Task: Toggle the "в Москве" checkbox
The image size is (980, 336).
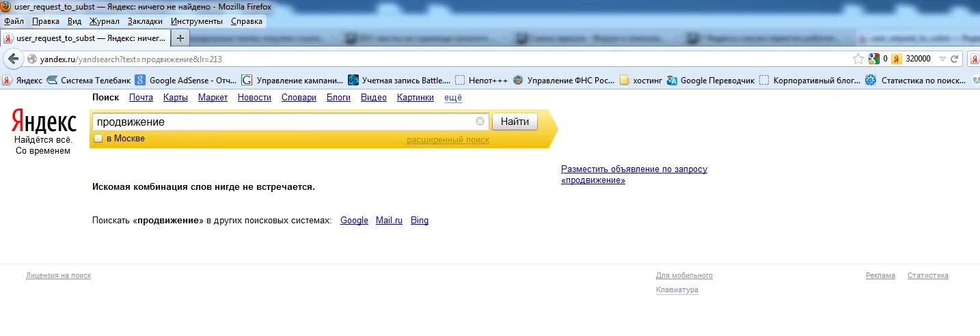Action: [x=98, y=139]
